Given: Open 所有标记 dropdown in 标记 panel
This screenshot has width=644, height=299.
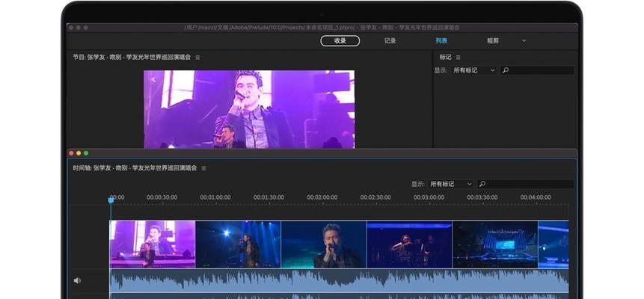Looking at the screenshot, I should tap(473, 70).
